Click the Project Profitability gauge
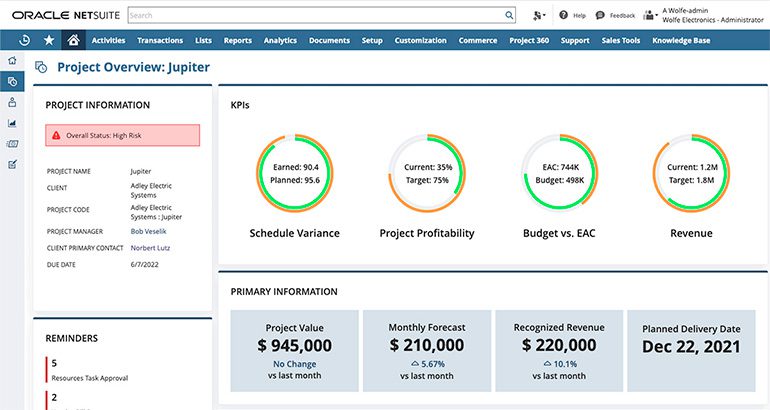Screen dimensions: 770x410 coord(427,173)
